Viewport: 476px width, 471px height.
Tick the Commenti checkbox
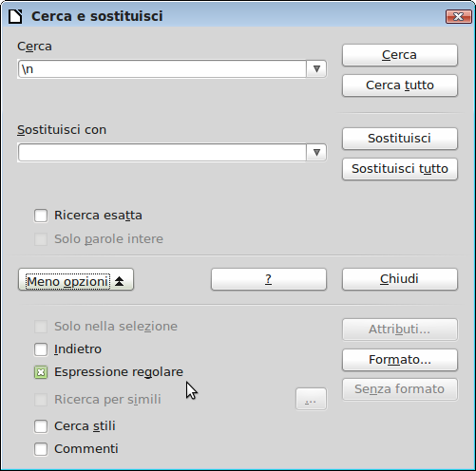tap(41, 449)
